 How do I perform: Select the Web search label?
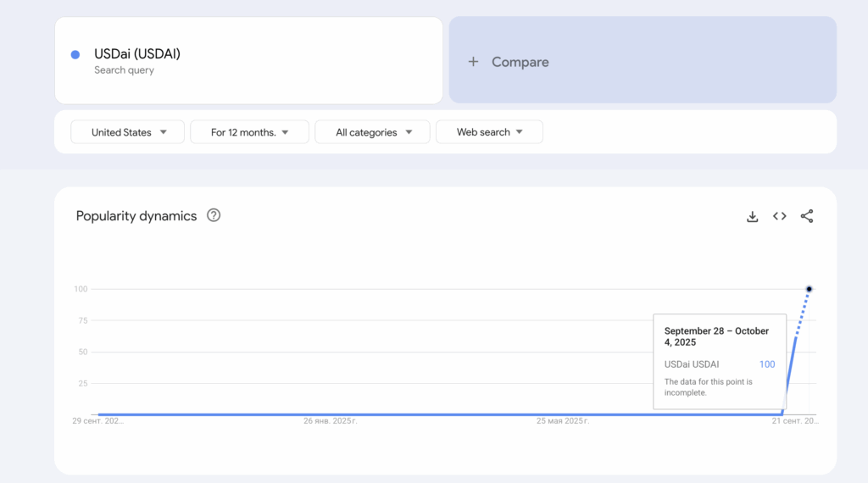pyautogui.click(x=483, y=132)
